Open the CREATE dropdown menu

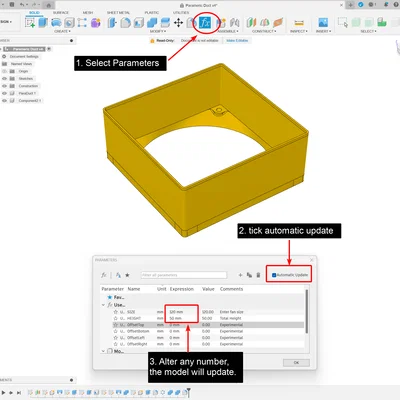click(x=62, y=31)
